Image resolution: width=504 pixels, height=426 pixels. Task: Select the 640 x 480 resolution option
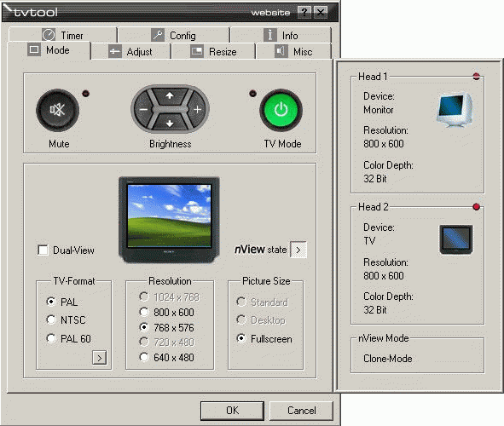[143, 357]
